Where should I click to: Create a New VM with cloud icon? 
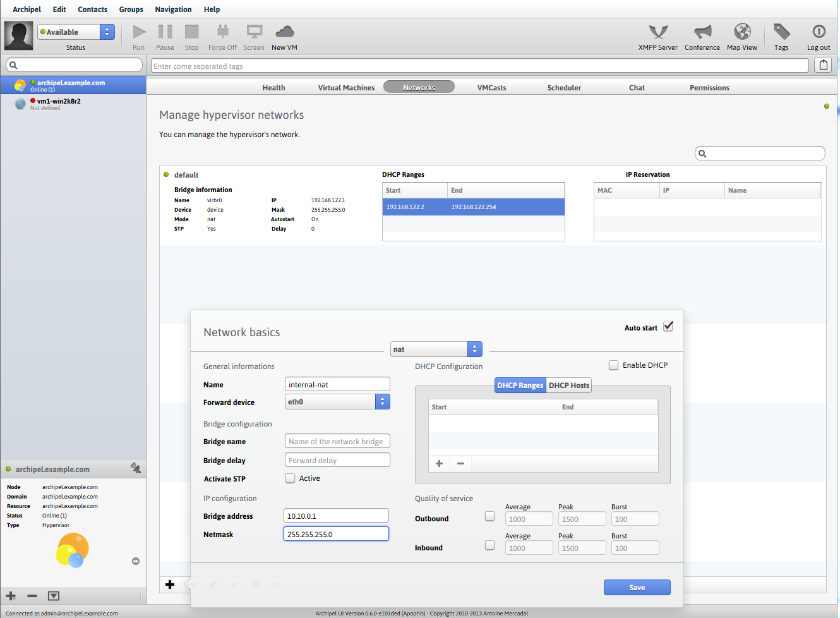[285, 32]
